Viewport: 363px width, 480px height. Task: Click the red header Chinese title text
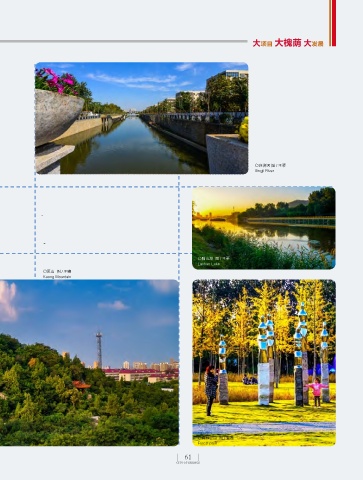tap(288, 43)
